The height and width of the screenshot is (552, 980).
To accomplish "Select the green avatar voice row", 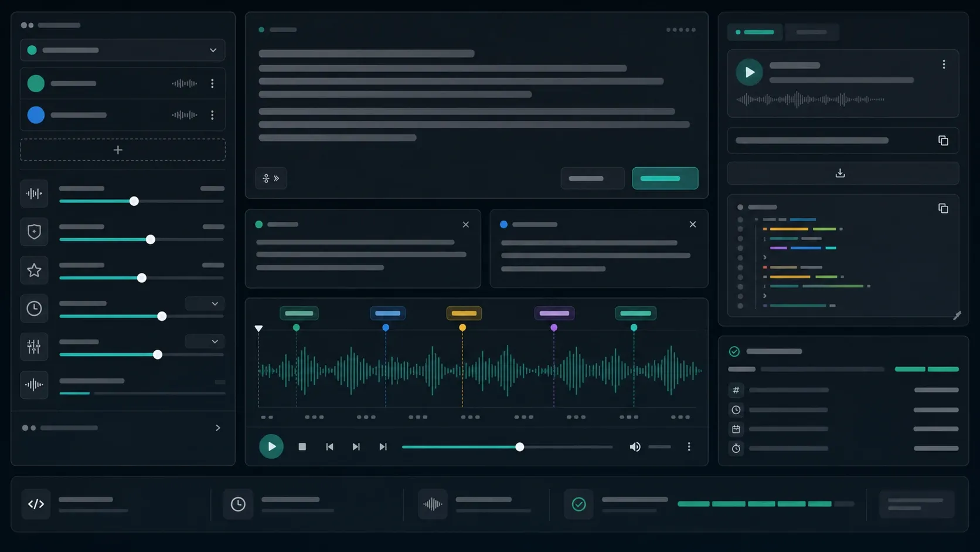I will (x=122, y=84).
